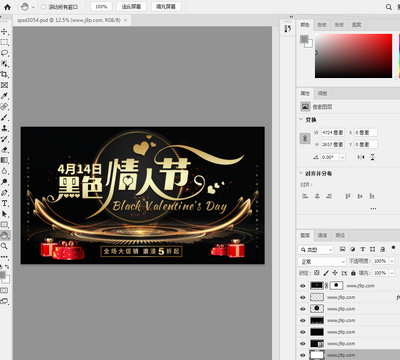This screenshot has height=360, width=400.
Task: Switch to the Gradients (渐变) tab
Action: click(x=339, y=25)
